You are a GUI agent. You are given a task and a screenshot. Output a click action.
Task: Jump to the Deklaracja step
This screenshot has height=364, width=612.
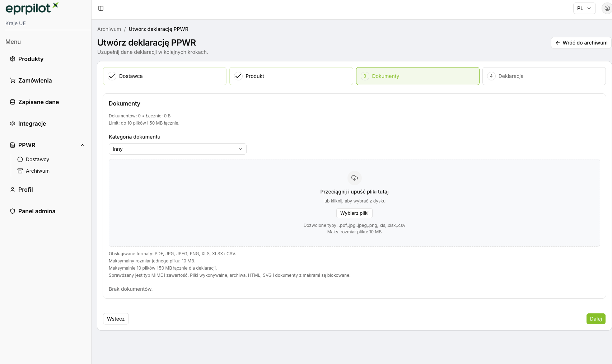(x=544, y=76)
